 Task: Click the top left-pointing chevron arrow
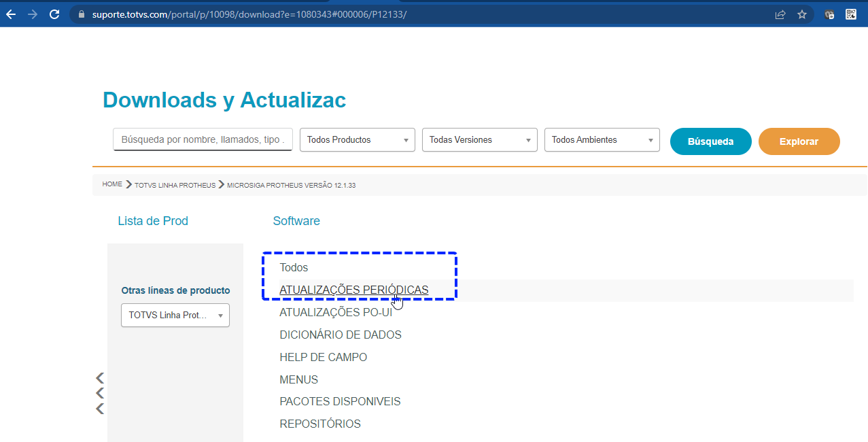click(x=100, y=377)
